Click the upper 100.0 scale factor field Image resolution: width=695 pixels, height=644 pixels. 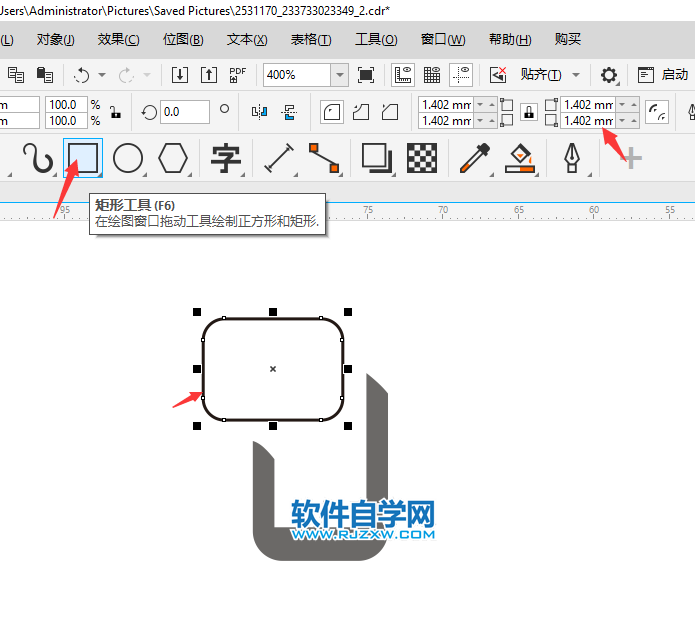tap(66, 105)
